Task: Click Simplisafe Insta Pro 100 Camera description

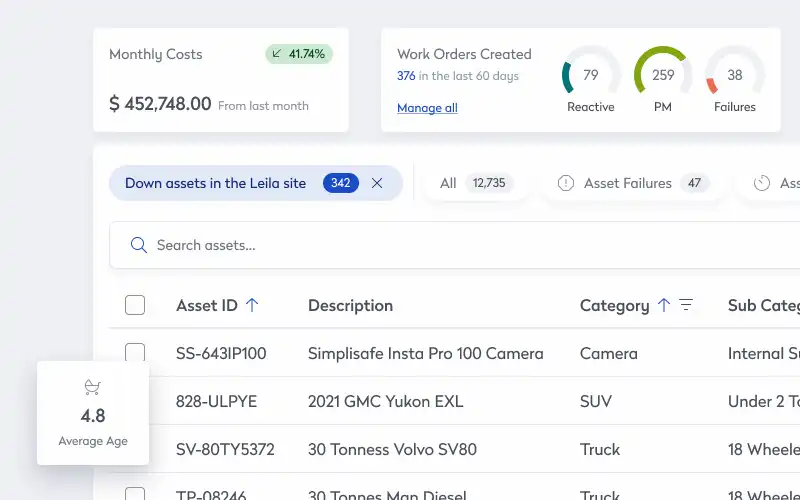Action: [426, 354]
